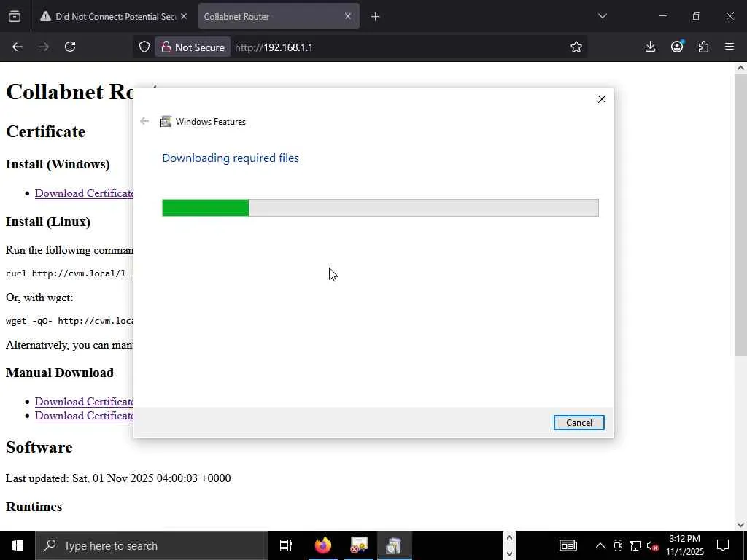Click the 'Manual Download' heading
The image size is (747, 560).
[60, 373]
